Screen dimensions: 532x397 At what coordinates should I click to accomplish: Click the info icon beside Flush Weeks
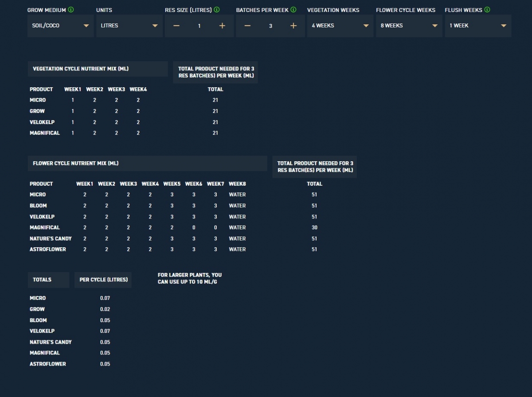point(487,10)
